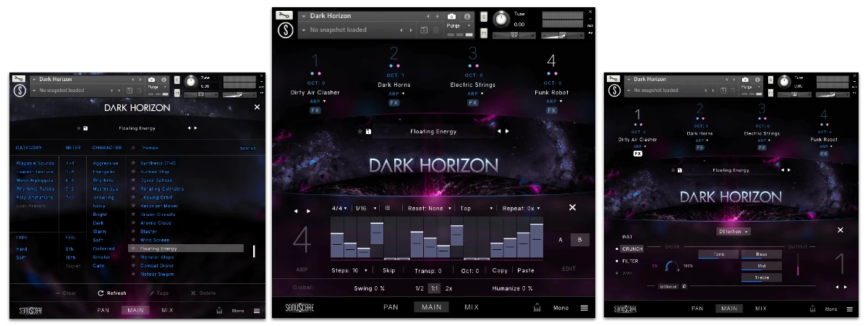Viewport: 868px width, 326px height.
Task: Open the Steps: 16 dropdown
Action: [349, 270]
